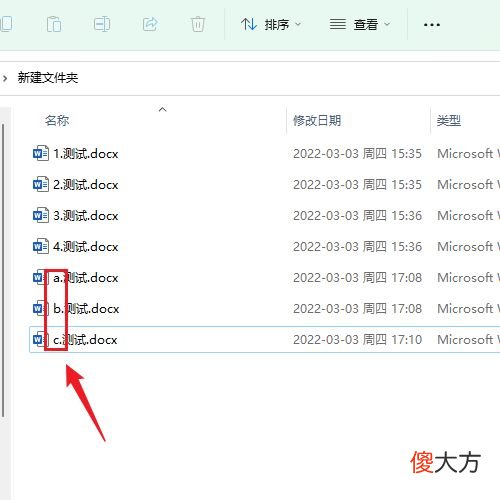Sort by the 修改日期 column header
The width and height of the screenshot is (500, 500).
click(317, 120)
